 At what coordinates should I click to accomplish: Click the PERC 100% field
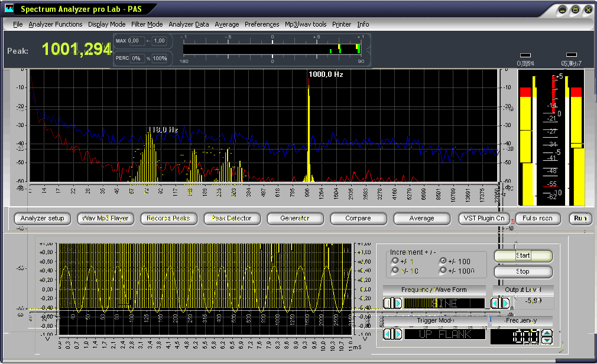pos(160,58)
